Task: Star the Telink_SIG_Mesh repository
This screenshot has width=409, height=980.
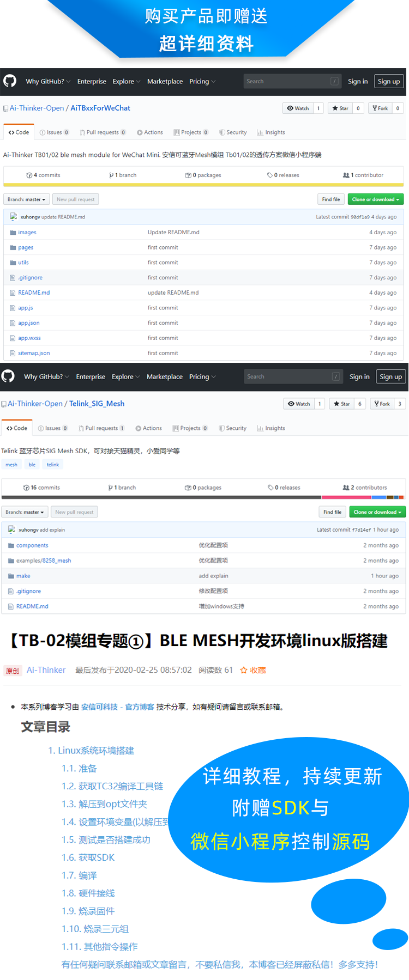Action: point(341,404)
